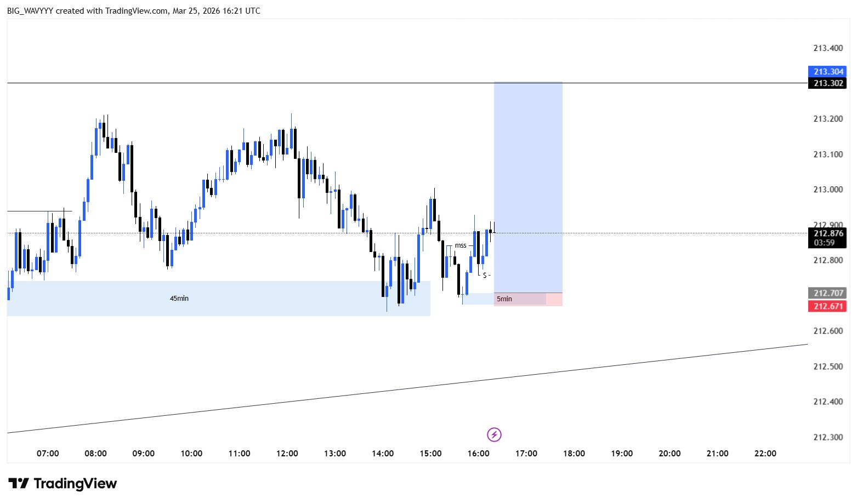Click the TradingView logo icon

click(x=19, y=484)
